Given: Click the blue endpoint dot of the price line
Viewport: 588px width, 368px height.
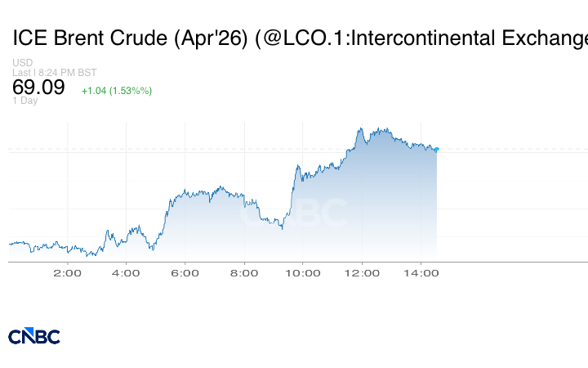Looking at the screenshot, I should coord(437,149).
